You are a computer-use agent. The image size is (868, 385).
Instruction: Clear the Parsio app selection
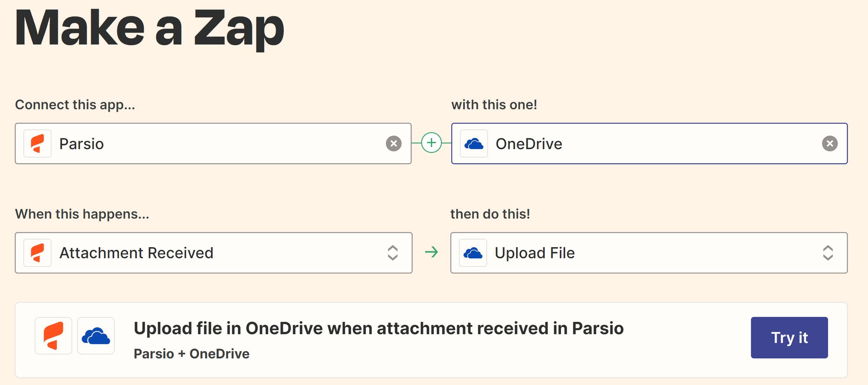394,144
